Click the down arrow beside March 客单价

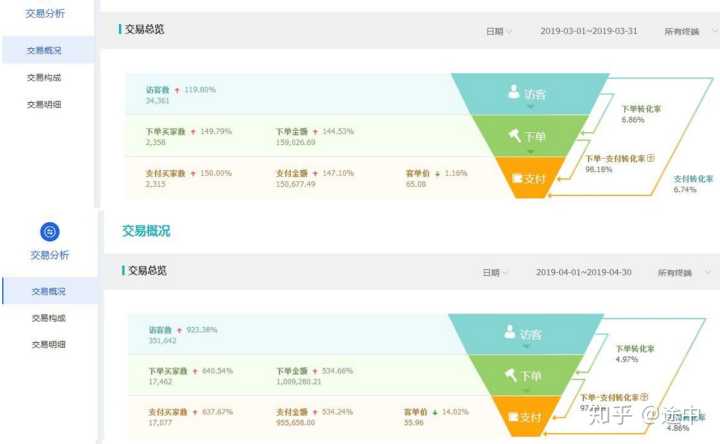pyautogui.click(x=437, y=174)
